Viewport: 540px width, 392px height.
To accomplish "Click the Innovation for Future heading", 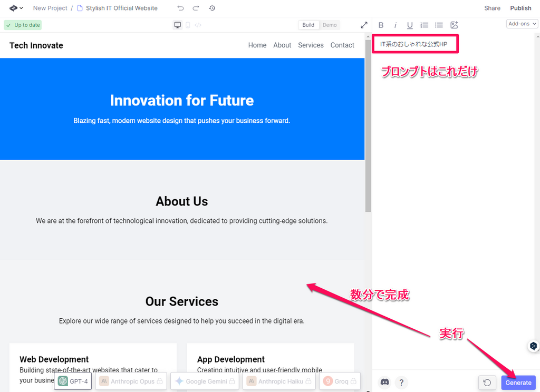I will coord(182,101).
